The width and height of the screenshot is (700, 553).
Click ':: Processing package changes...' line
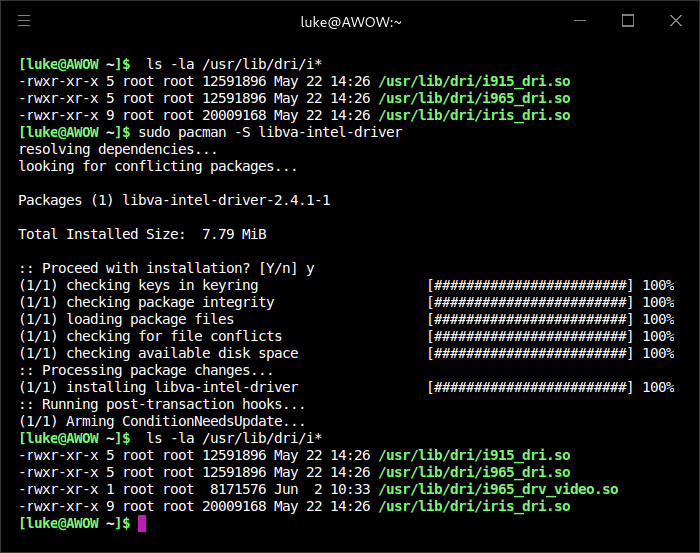(x=146, y=370)
